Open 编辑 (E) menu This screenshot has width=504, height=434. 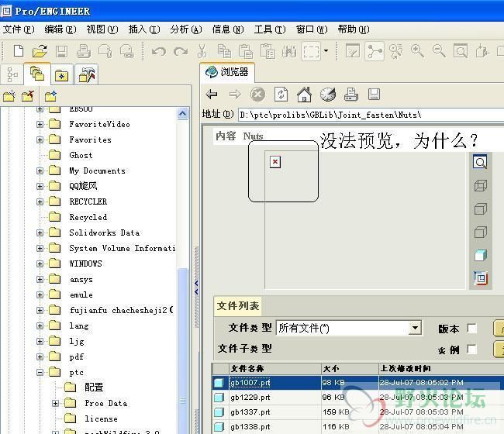tap(60, 29)
